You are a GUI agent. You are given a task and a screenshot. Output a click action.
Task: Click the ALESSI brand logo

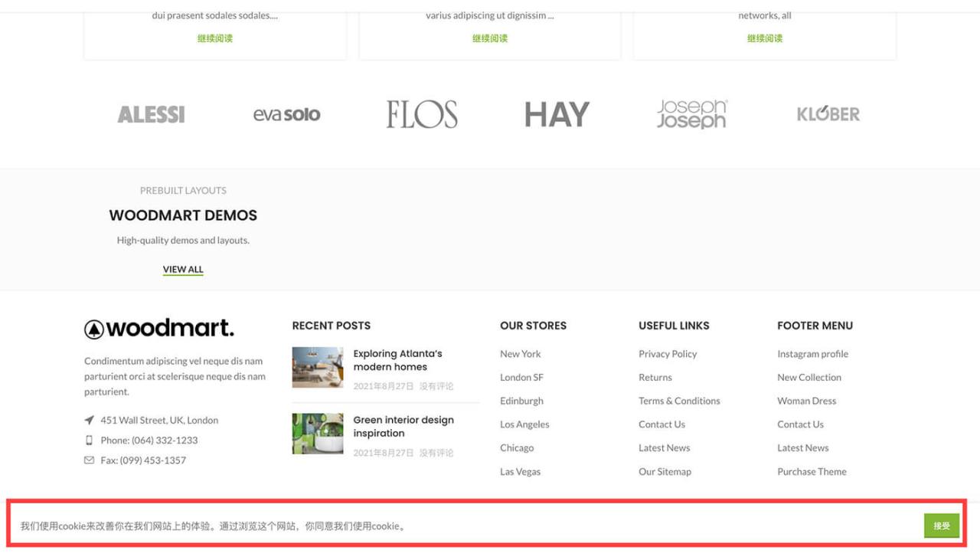[x=151, y=113]
